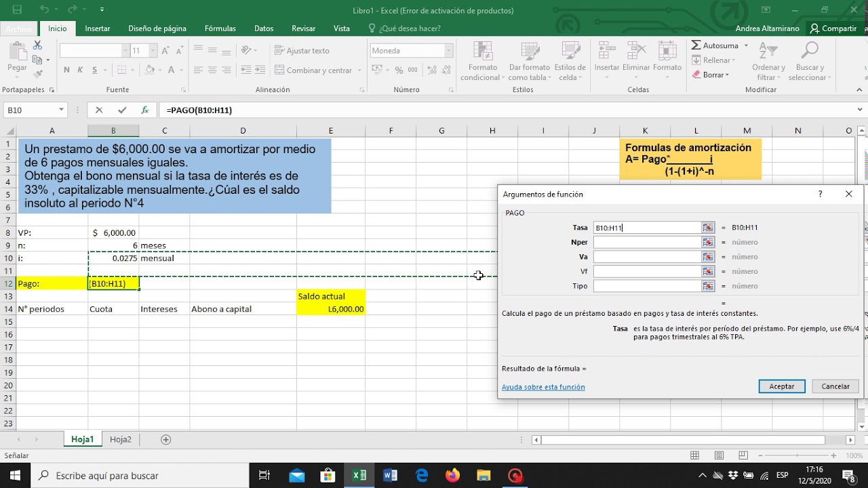Click the insert function fx icon
Screen dimensions: 868x488
coord(144,110)
